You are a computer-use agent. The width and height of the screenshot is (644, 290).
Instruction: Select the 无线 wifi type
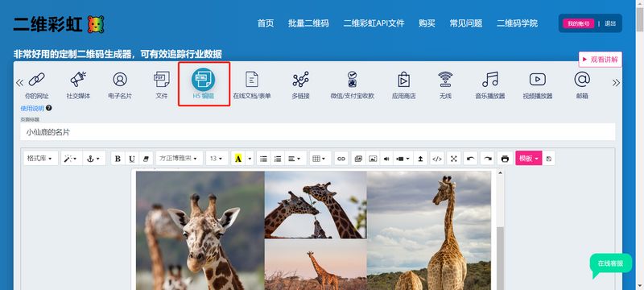(445, 85)
